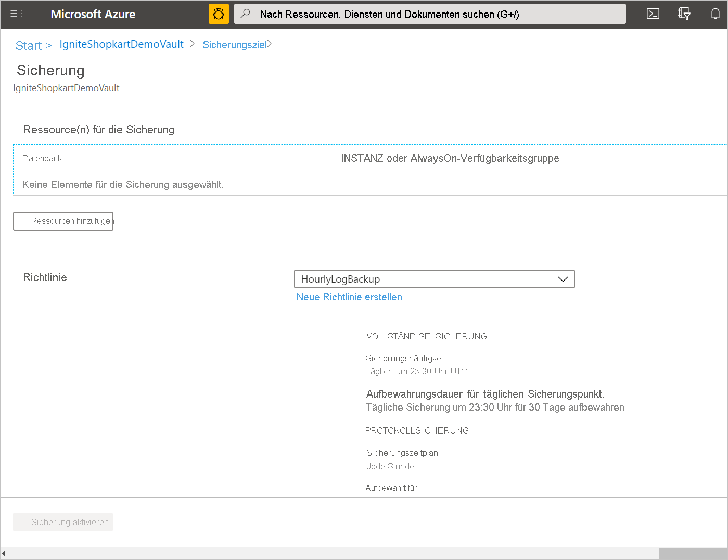The image size is (728, 560).
Task: Navigate to IgniteShopkartDemoVault breadcrumb
Action: click(x=121, y=44)
